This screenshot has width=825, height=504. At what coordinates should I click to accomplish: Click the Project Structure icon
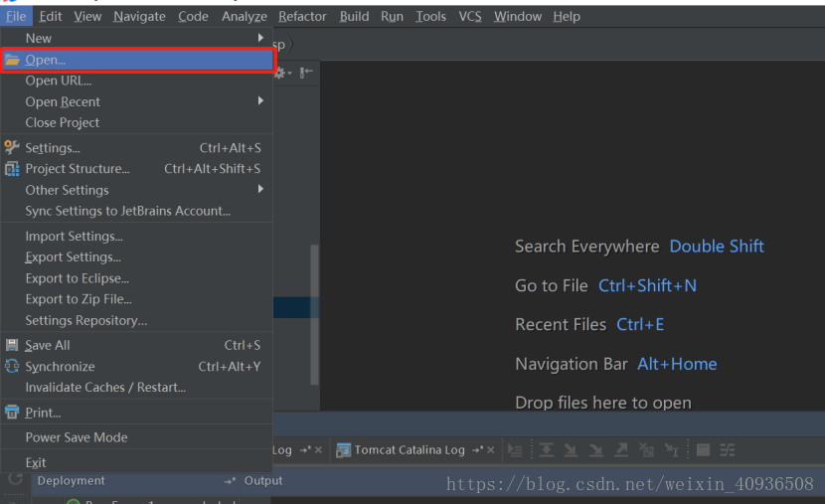click(x=12, y=169)
